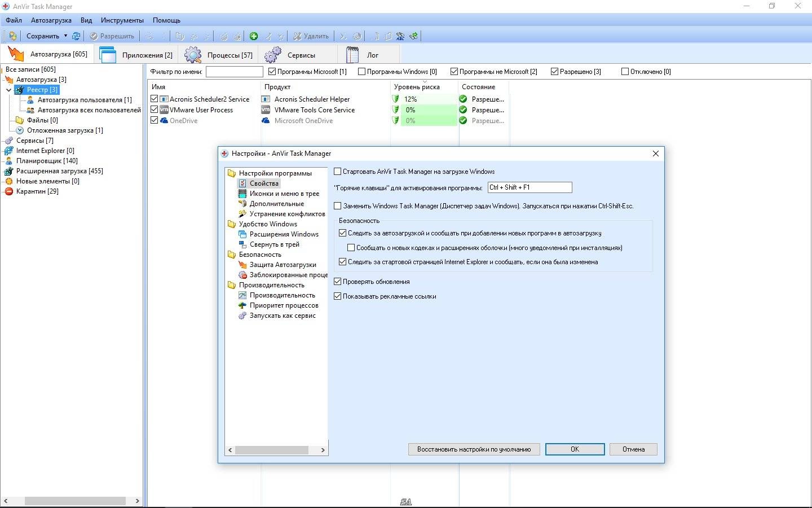Image resolution: width=812 pixels, height=508 pixels.
Task: Click the refresh icon beside Сохранить
Action: 76,36
